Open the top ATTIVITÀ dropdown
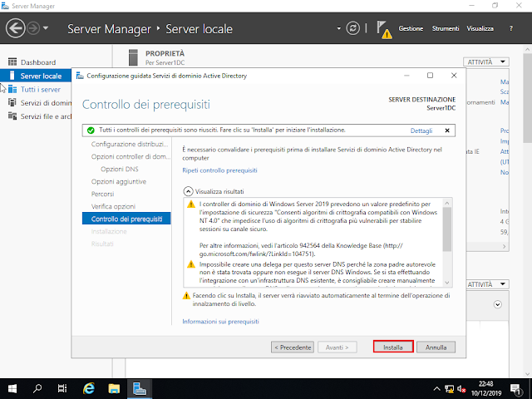Image resolution: width=532 pixels, height=399 pixels. pyautogui.click(x=486, y=62)
